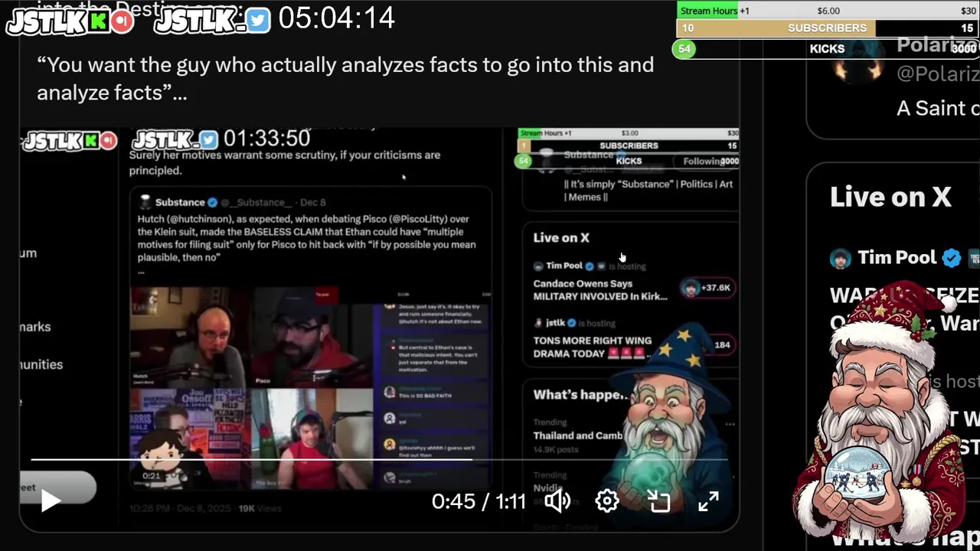Click the A Saint c bio text
980x551 pixels.
point(938,108)
